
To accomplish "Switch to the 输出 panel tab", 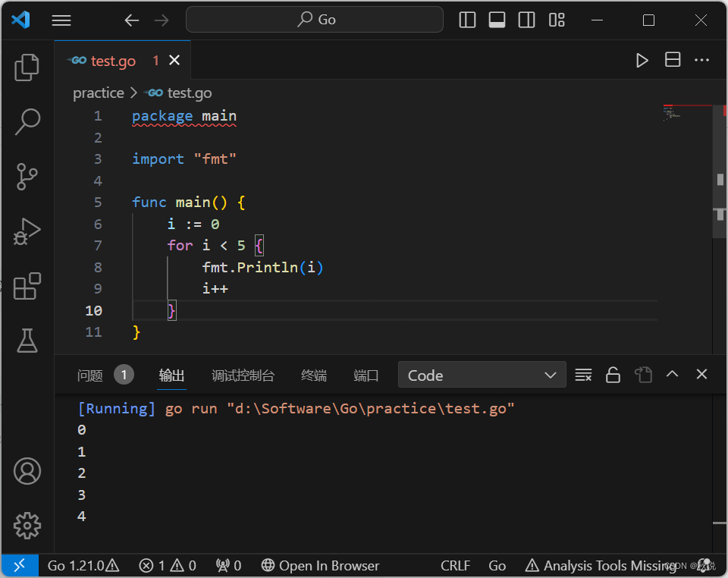I will [172, 375].
